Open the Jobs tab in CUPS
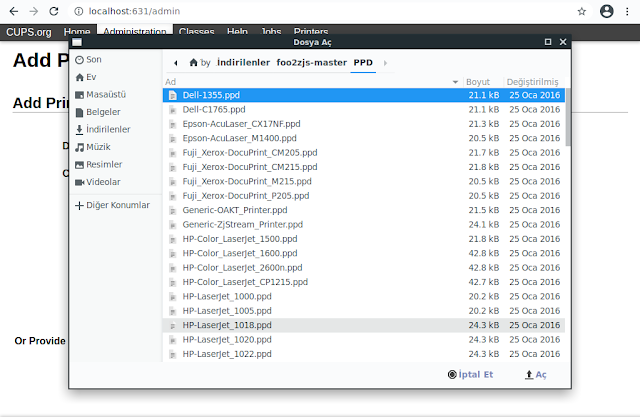The image size is (640, 417). point(271,32)
